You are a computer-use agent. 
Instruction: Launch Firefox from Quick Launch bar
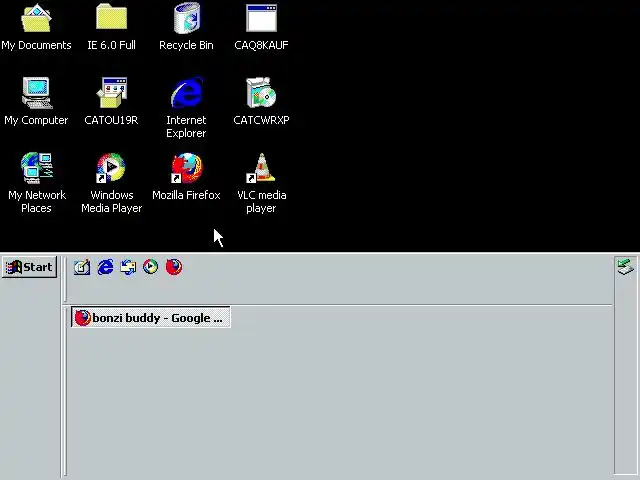[174, 267]
